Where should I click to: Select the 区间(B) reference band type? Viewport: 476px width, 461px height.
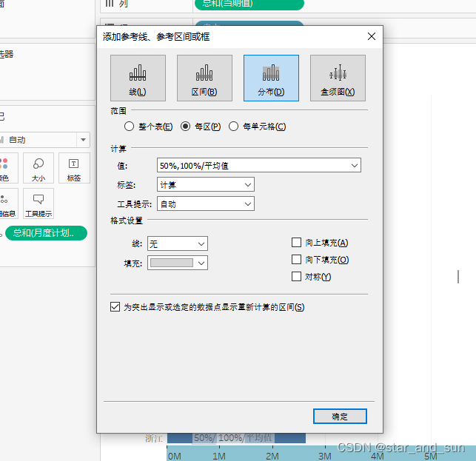[x=204, y=78]
